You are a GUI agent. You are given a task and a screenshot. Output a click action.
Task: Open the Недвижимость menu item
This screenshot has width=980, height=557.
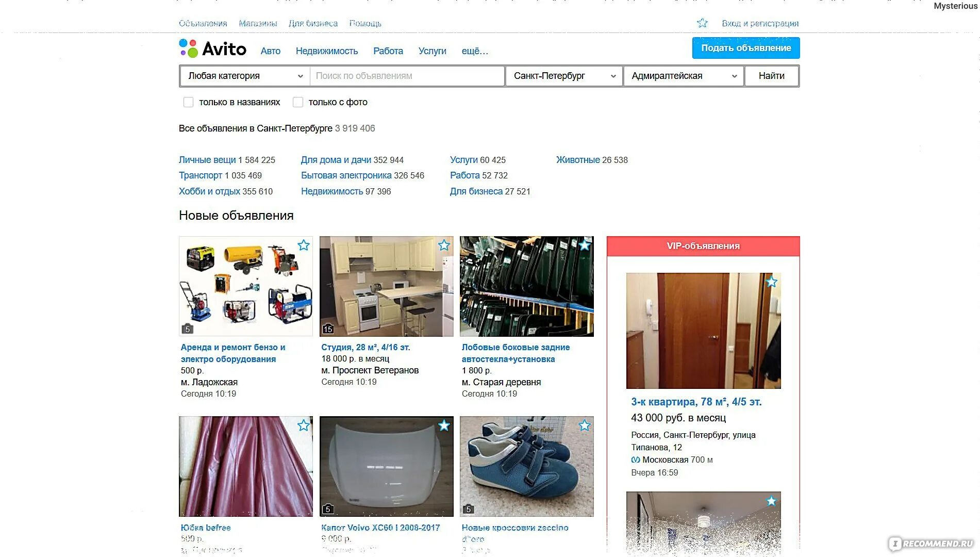pyautogui.click(x=327, y=51)
